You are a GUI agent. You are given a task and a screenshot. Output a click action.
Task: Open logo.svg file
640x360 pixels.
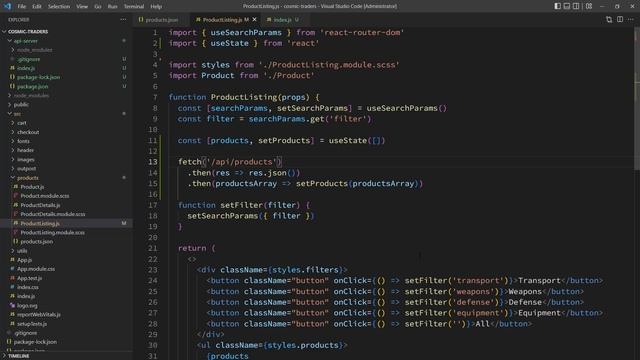tap(27, 305)
